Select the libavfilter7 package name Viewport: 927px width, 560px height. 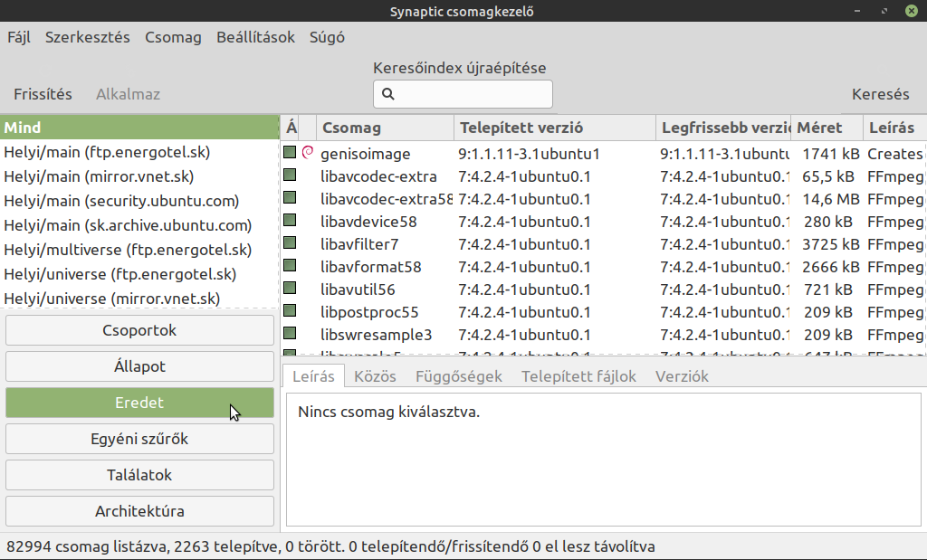[359, 244]
